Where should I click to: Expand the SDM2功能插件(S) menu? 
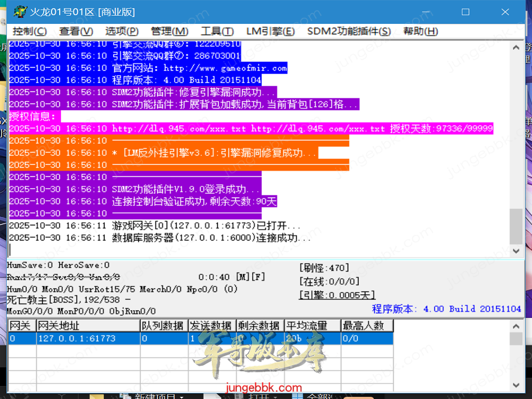(x=349, y=31)
